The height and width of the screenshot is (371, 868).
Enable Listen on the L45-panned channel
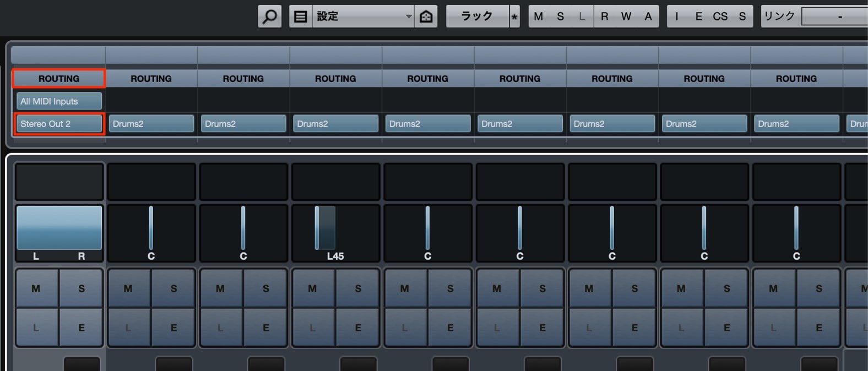click(312, 328)
